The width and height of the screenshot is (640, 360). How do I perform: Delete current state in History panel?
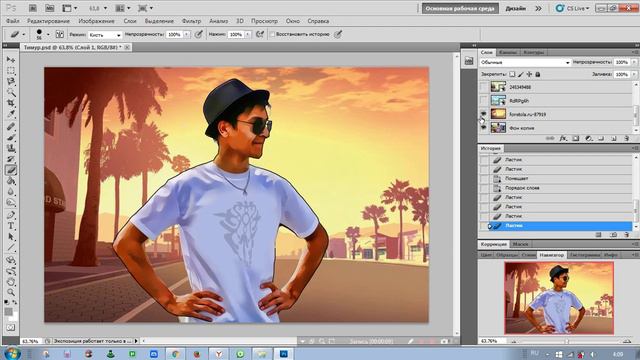point(627,235)
